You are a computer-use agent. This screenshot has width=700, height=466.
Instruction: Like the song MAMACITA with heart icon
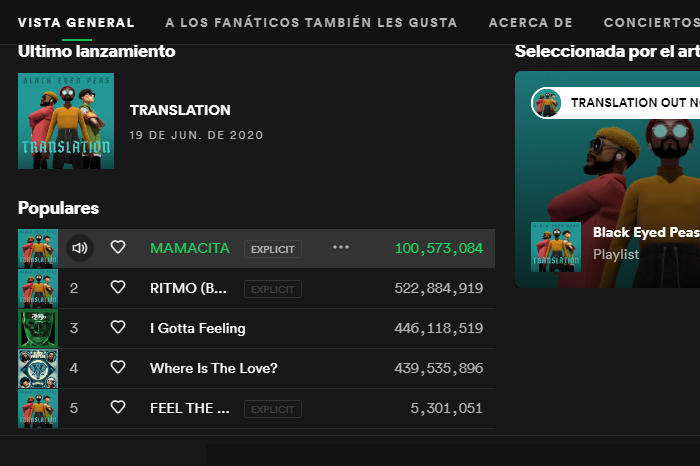[118, 248]
